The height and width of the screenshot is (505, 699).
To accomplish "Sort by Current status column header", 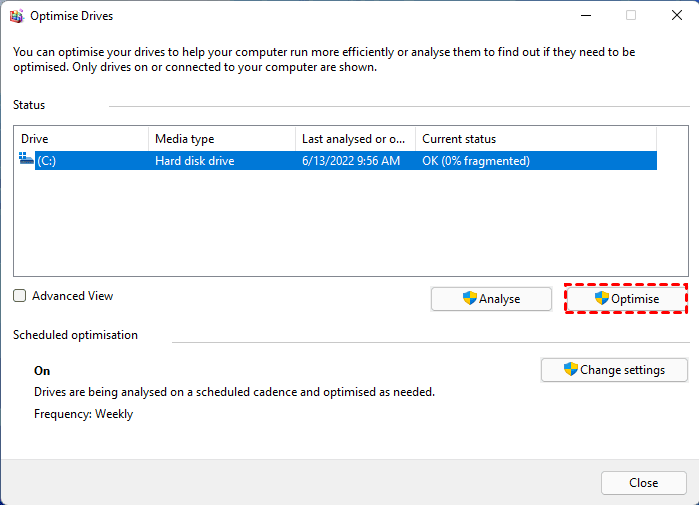I will tap(534, 139).
